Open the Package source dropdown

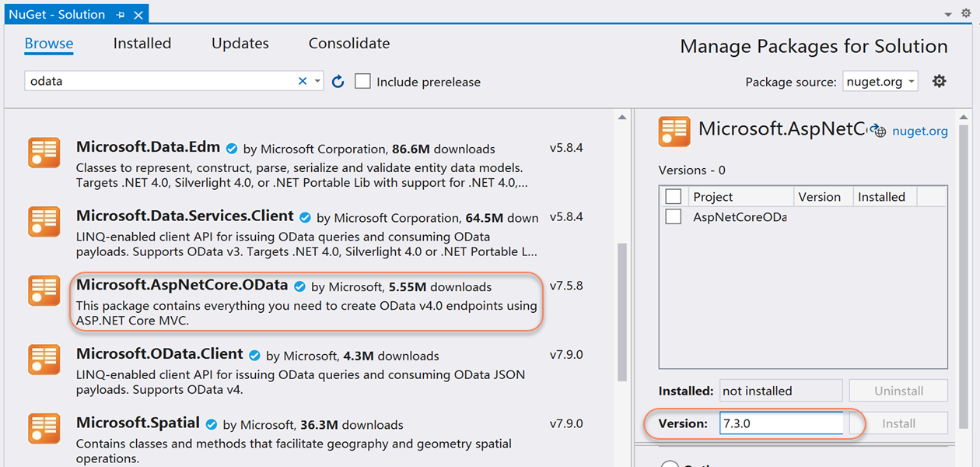coord(880,82)
